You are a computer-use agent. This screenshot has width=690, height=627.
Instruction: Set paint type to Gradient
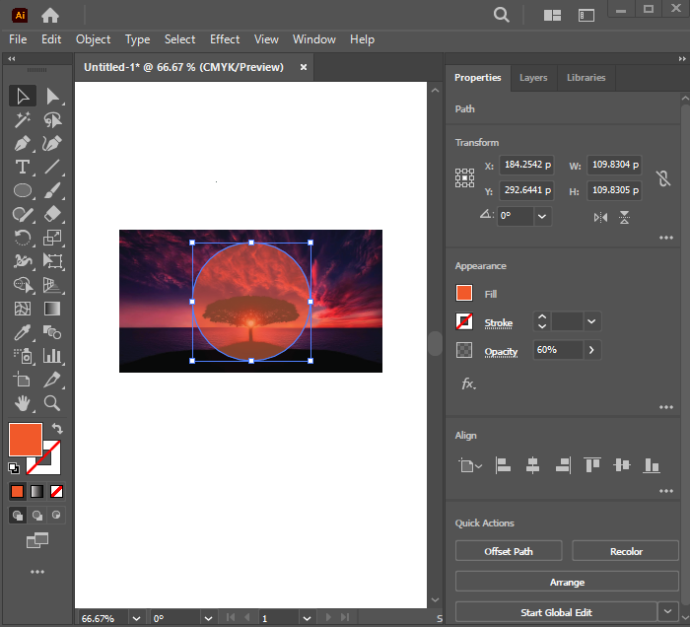[x=37, y=491]
